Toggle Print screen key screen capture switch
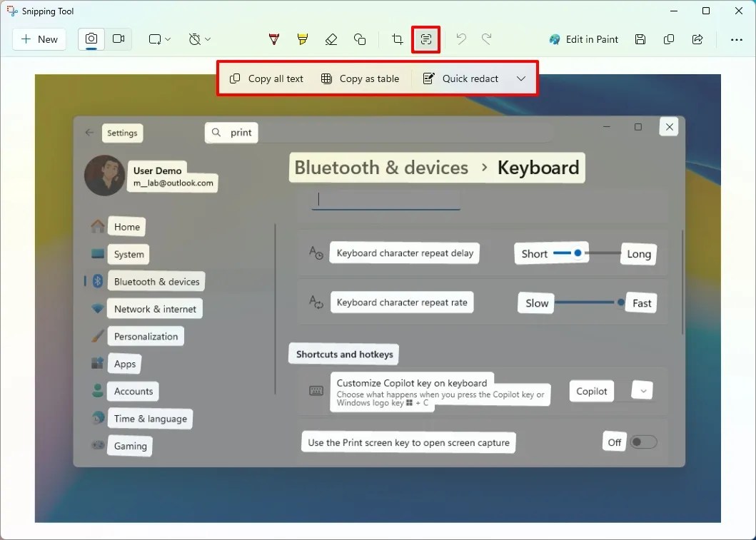Image resolution: width=756 pixels, height=540 pixels. pos(643,442)
